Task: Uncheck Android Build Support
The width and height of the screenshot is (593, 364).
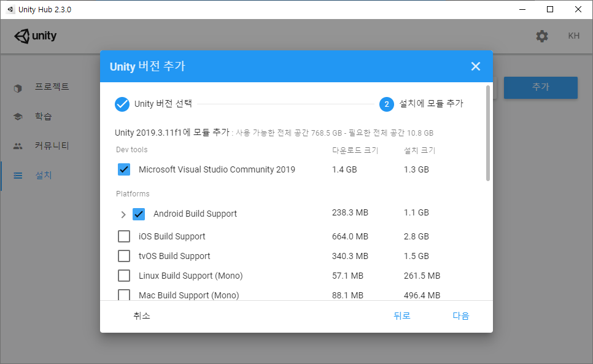Action: click(x=139, y=214)
